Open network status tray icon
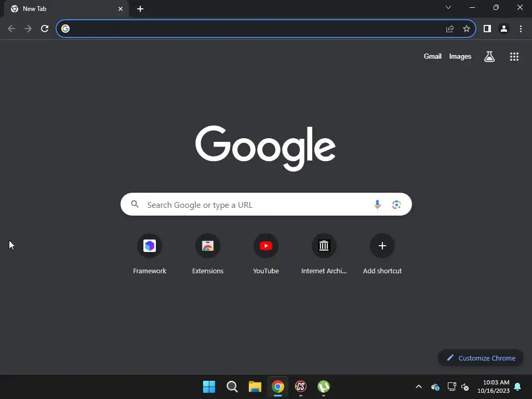 click(451, 387)
